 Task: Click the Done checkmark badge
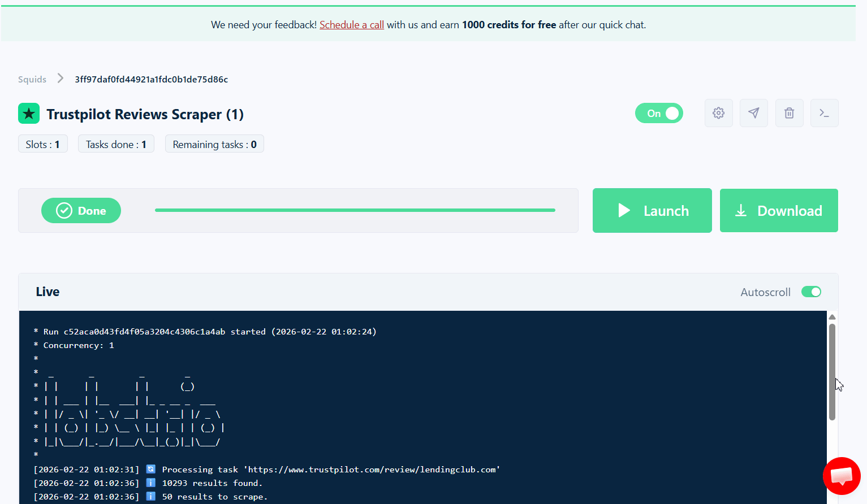click(81, 210)
